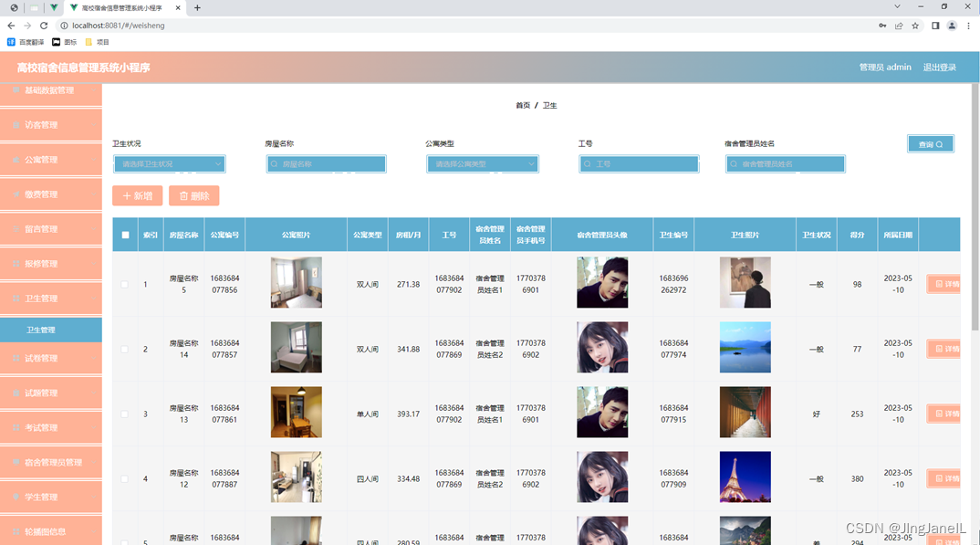Viewport: 980px width, 545px height.
Task: View lake hygiene photo in row 2
Action: click(745, 348)
